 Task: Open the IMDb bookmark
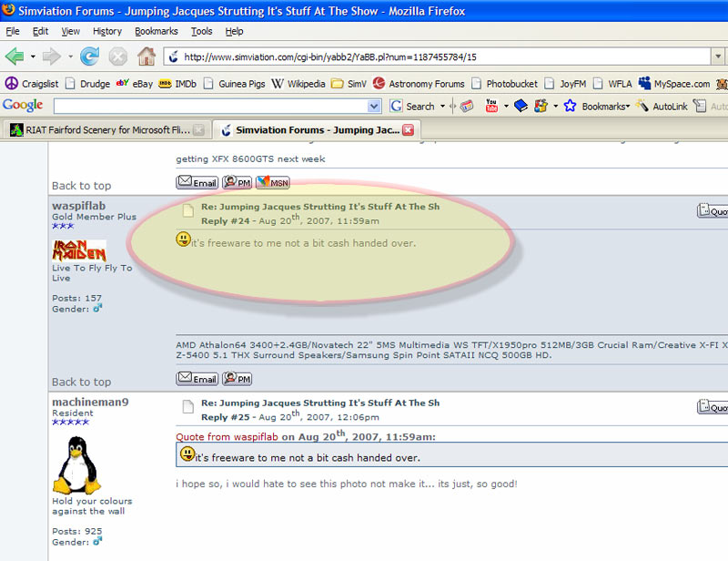[177, 84]
